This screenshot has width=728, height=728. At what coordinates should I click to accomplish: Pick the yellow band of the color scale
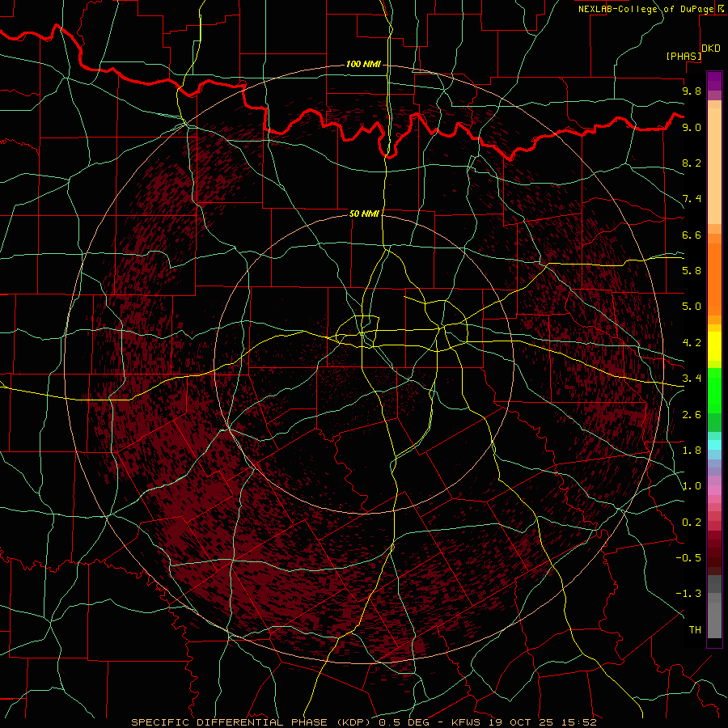coord(714,346)
